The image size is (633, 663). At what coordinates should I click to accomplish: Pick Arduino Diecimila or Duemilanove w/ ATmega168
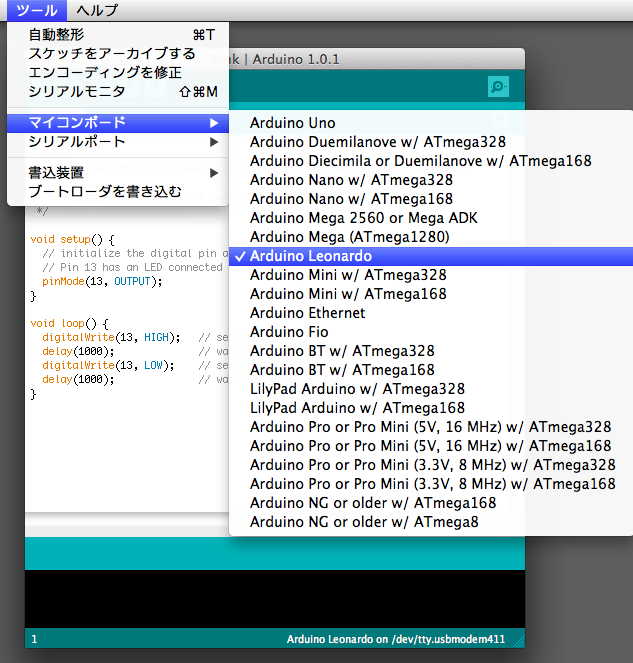pos(431,161)
